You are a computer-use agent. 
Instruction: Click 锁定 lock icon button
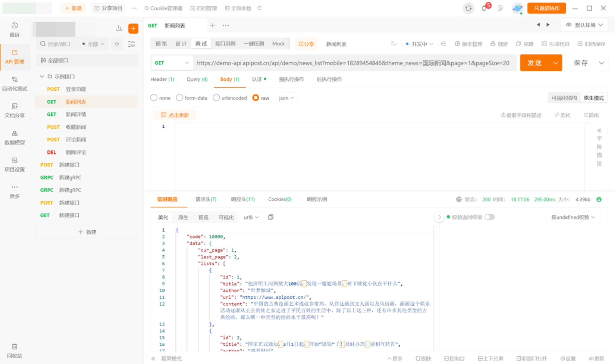[x=499, y=44]
